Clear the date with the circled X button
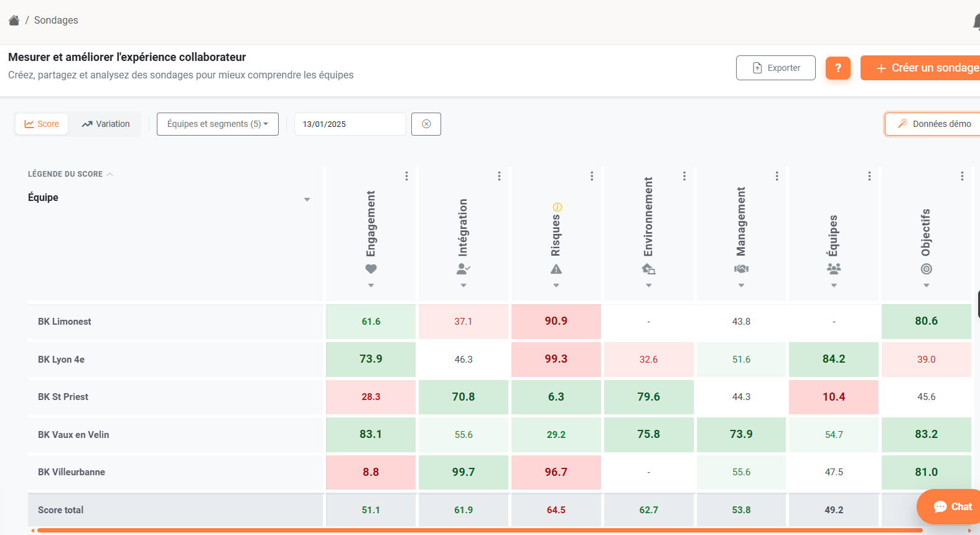 click(426, 124)
